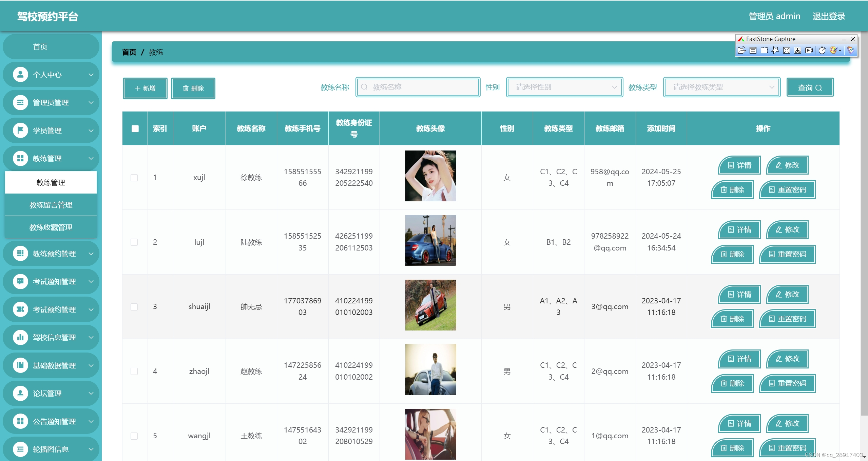Click FastStone screen recorder icon

(x=809, y=51)
